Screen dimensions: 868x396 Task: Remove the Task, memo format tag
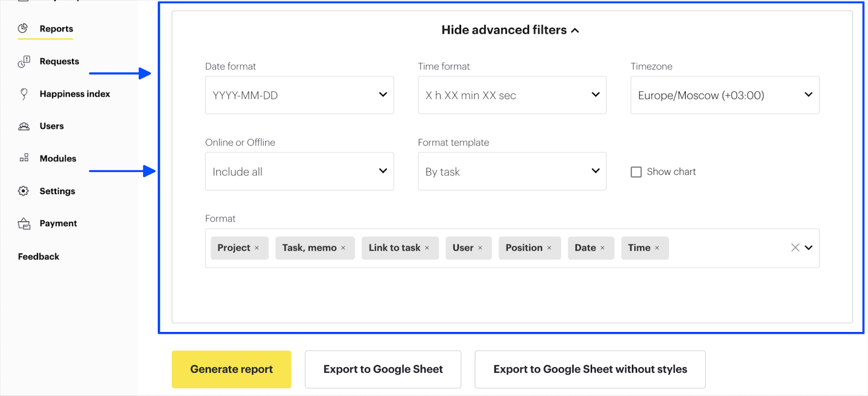(x=343, y=248)
